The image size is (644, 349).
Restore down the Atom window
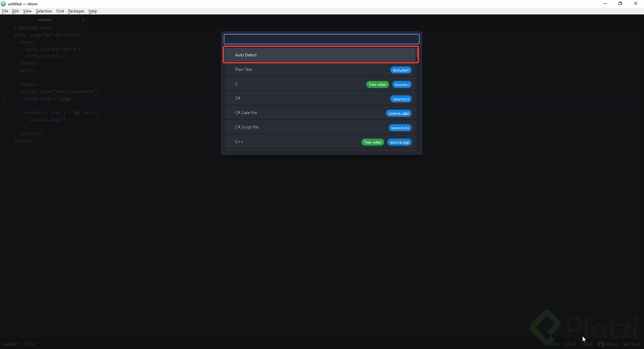[620, 4]
